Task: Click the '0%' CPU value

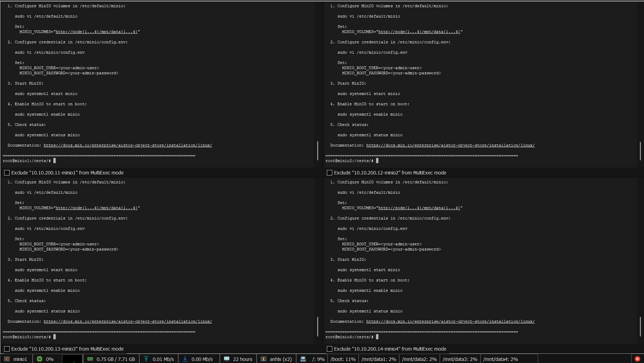Action: pyautogui.click(x=50, y=359)
